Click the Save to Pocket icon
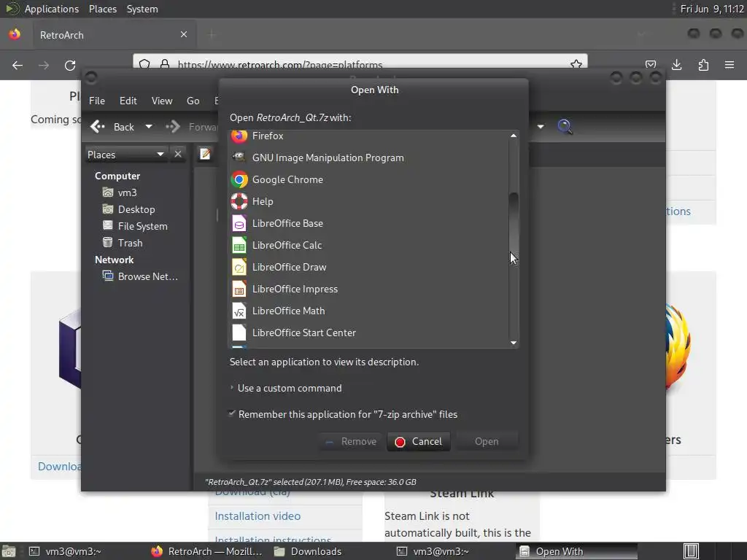 click(x=651, y=65)
